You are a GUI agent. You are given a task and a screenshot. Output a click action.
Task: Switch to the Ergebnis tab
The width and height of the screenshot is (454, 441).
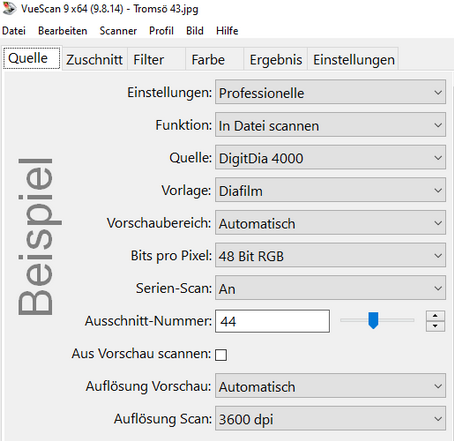[276, 60]
